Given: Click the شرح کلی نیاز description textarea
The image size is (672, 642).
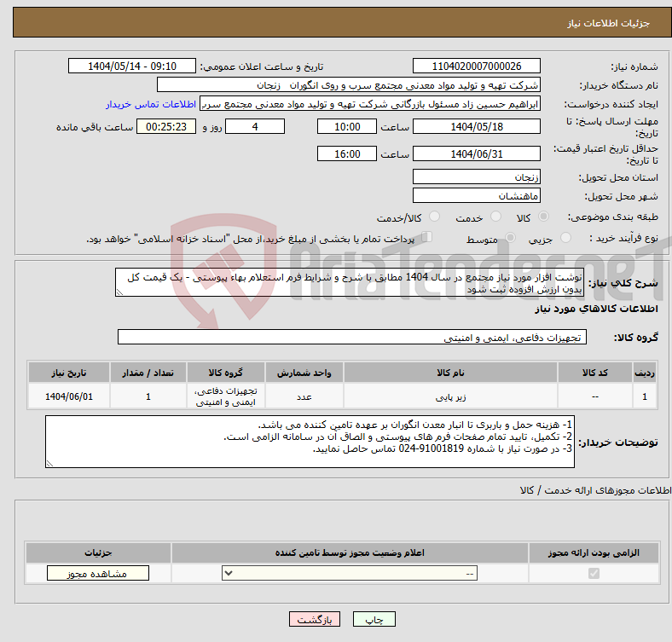Looking at the screenshot, I should 350,282.
